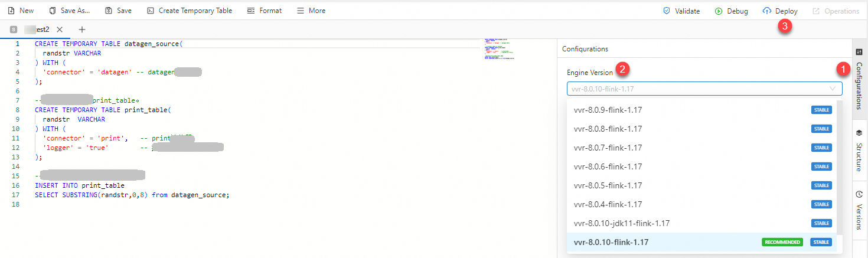Viewport: 868px width, 258px height.
Task: Select vvr-8.0.7-flink-1.17 option
Action: click(701, 148)
